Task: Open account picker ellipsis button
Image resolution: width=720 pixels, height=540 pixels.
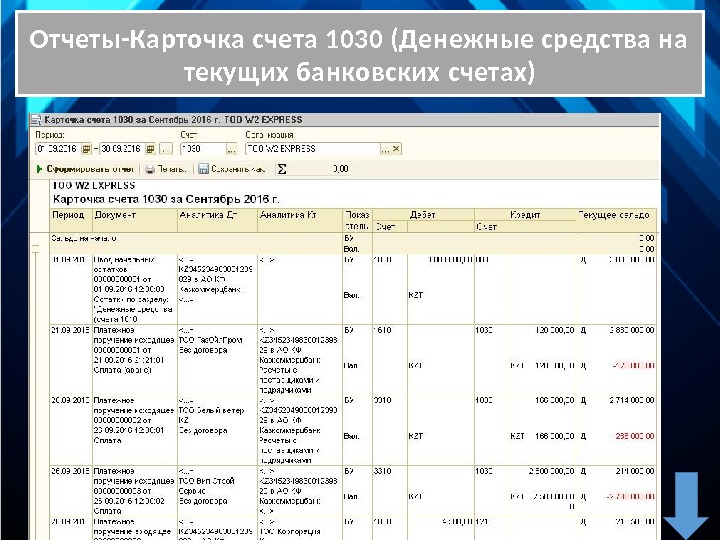Action: coord(231,149)
